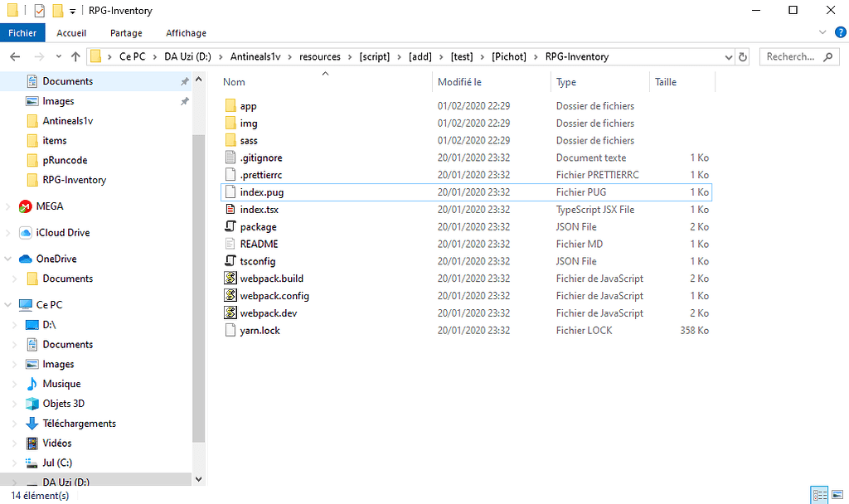
Task: Open Téléchargements in the navigation pane
Action: coord(79,424)
